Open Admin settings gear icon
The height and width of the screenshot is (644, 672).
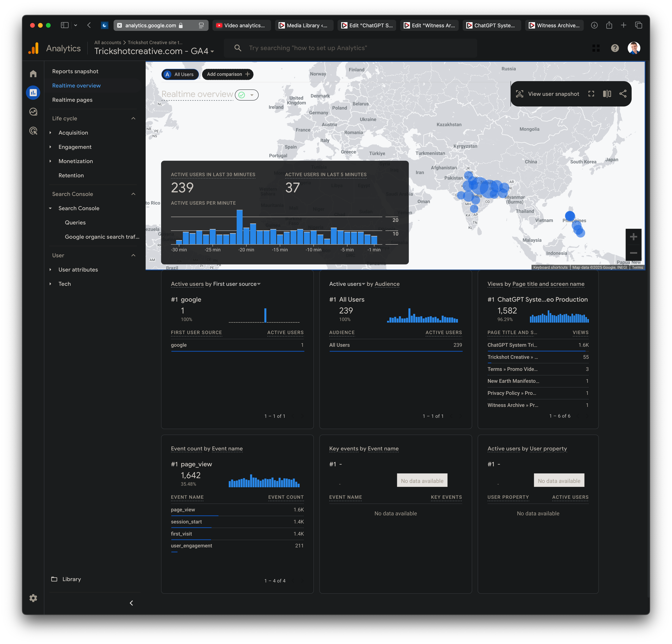coord(33,598)
